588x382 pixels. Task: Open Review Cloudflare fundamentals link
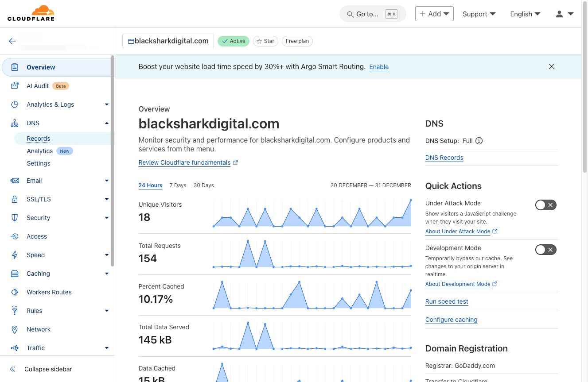[188, 162]
